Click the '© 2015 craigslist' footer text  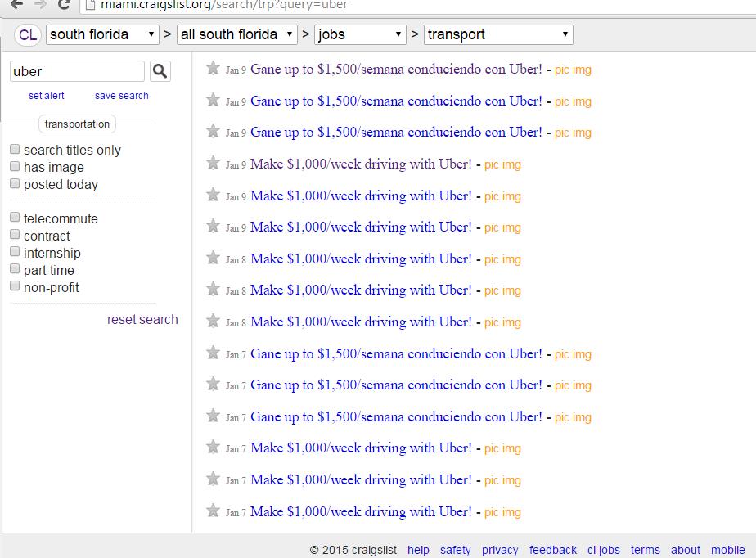pyautogui.click(x=353, y=550)
